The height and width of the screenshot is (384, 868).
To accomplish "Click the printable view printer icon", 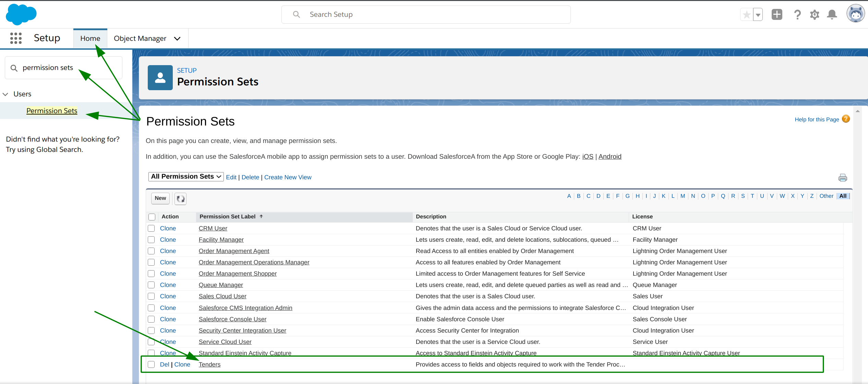I will point(843,178).
